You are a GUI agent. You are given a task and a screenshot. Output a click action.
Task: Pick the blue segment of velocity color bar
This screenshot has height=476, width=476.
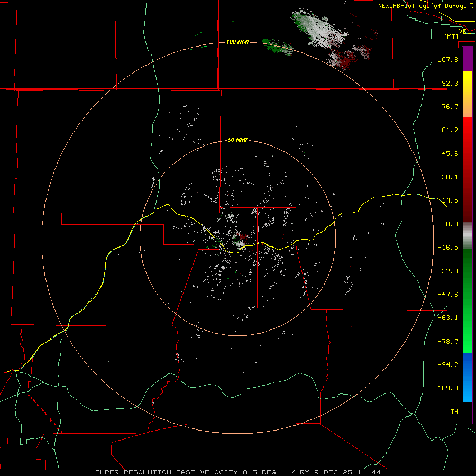point(467,377)
